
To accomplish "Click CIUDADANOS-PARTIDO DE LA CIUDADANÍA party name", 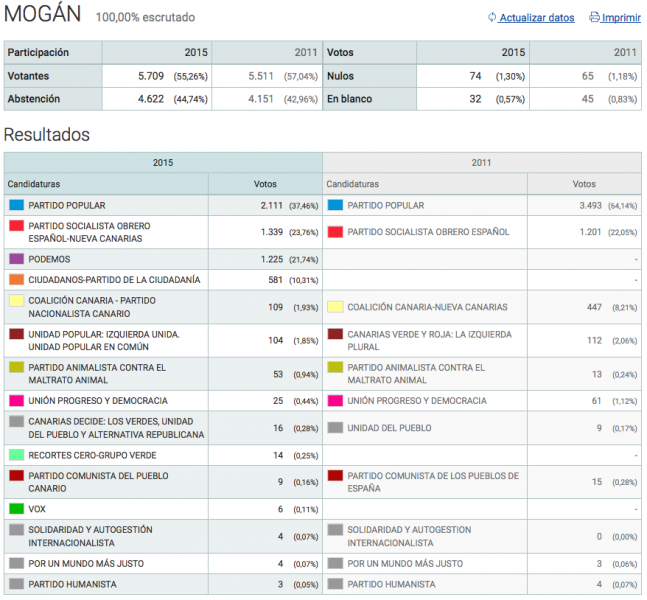I will click(x=114, y=280).
